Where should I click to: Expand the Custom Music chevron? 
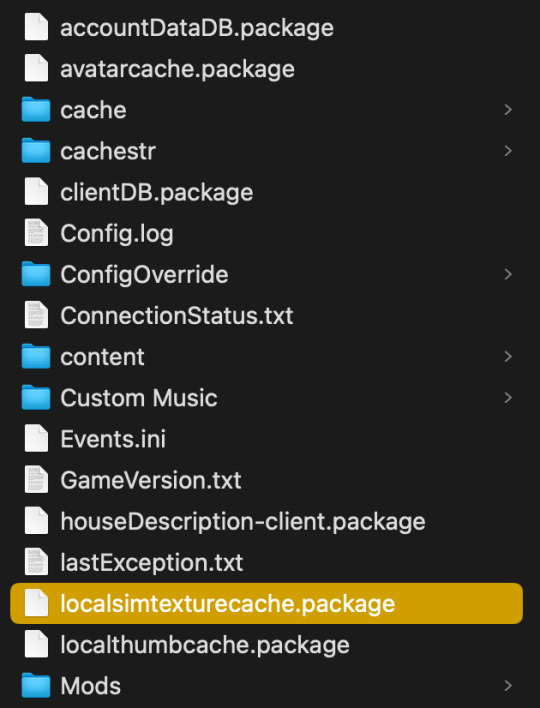tap(508, 397)
